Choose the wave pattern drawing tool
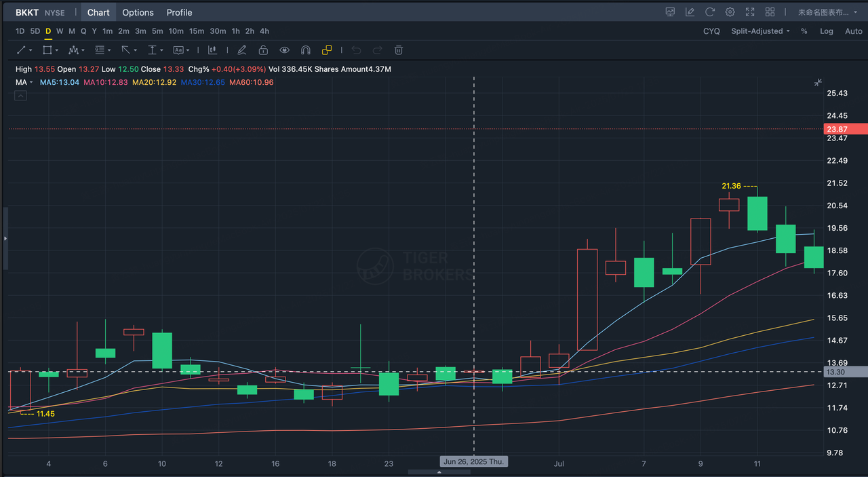868x477 pixels. 73,50
